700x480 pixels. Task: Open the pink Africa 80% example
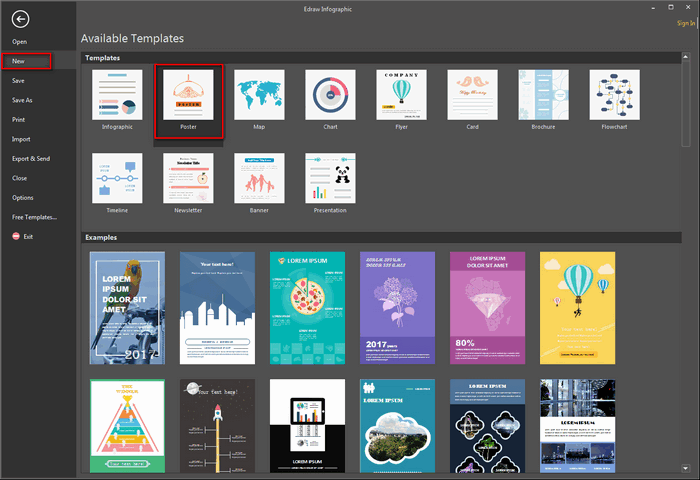[488, 308]
